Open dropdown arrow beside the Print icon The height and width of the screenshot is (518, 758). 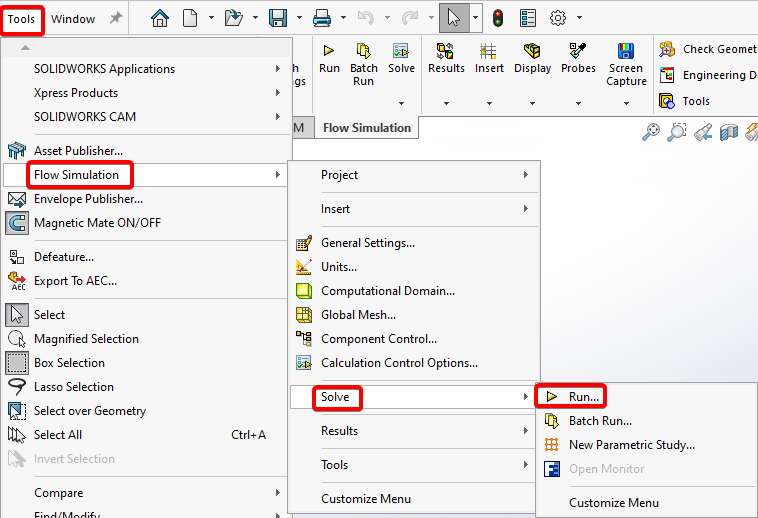point(343,18)
